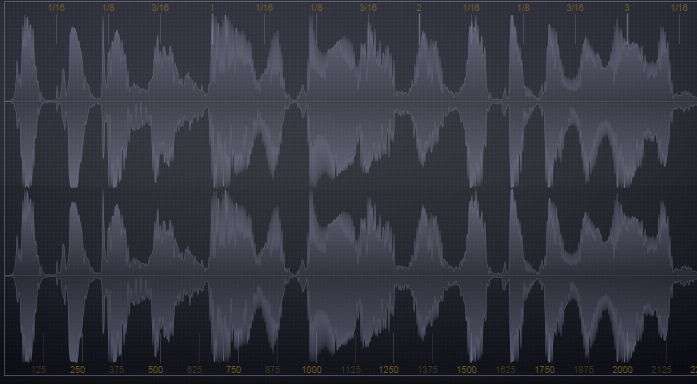The image size is (697, 384).
Task: Click the 1125 ms ruler label
Action: coord(351,370)
